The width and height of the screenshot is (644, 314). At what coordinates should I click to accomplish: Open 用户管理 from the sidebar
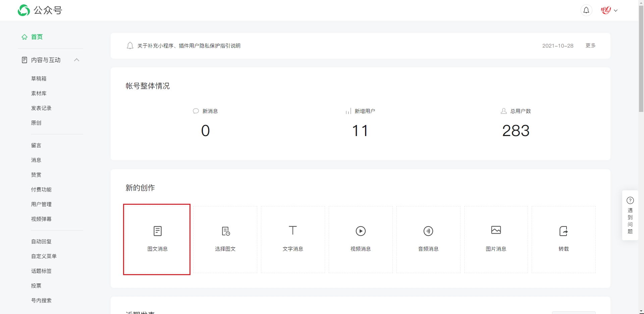click(41, 204)
